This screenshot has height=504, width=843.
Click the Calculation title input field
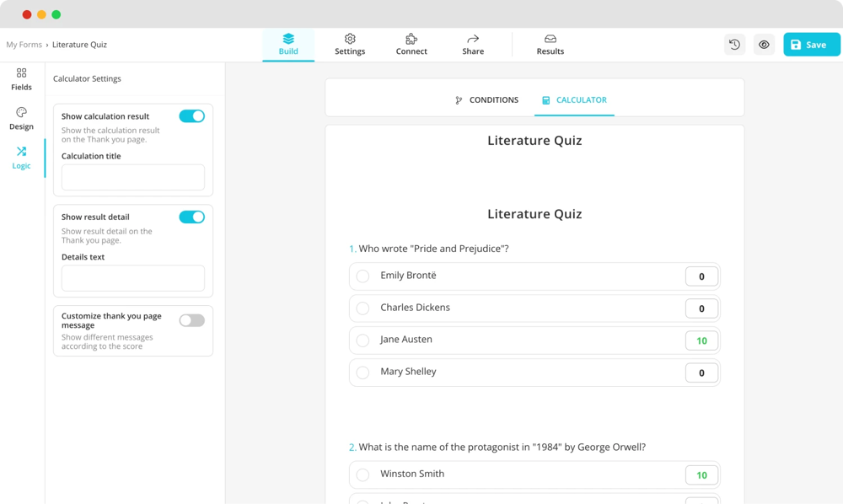133,177
